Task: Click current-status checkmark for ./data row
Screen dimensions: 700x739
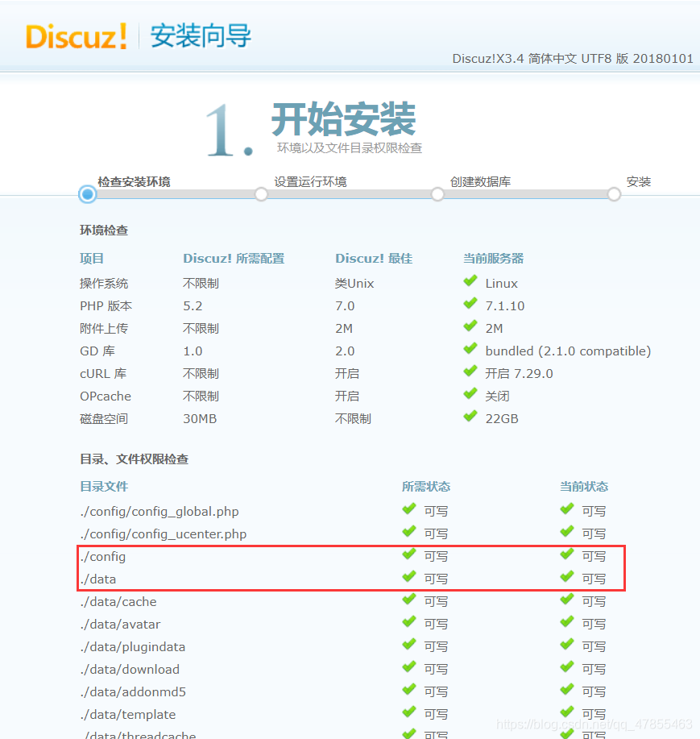Action: click(567, 577)
